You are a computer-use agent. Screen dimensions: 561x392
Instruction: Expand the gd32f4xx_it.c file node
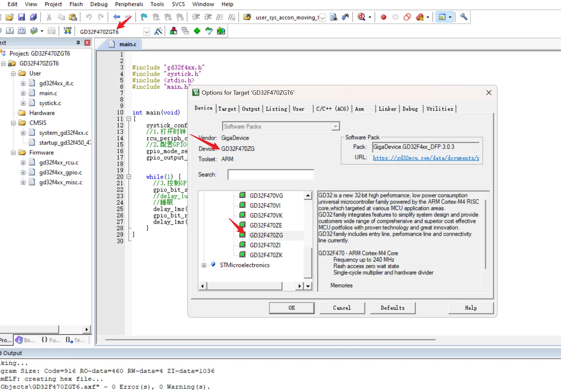[x=23, y=83]
